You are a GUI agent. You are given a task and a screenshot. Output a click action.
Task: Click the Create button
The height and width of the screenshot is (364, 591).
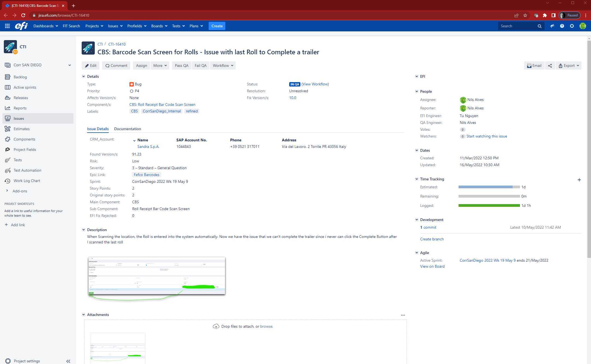[217, 26]
